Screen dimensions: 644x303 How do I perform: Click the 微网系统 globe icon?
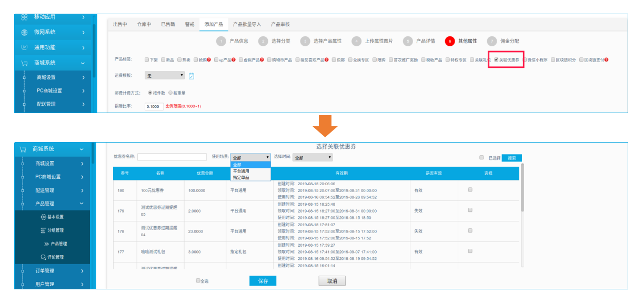click(24, 32)
